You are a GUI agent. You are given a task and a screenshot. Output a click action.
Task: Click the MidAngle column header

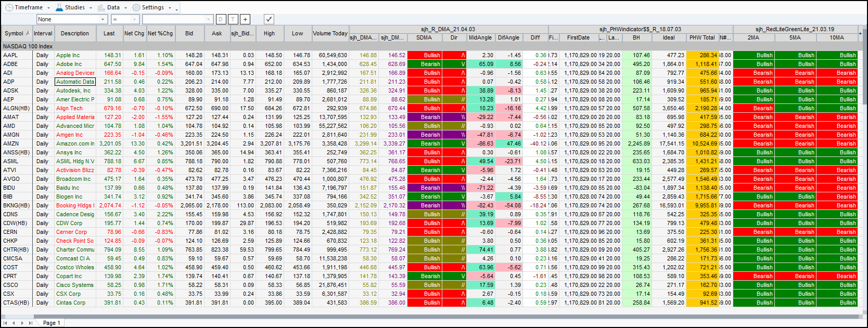click(480, 37)
